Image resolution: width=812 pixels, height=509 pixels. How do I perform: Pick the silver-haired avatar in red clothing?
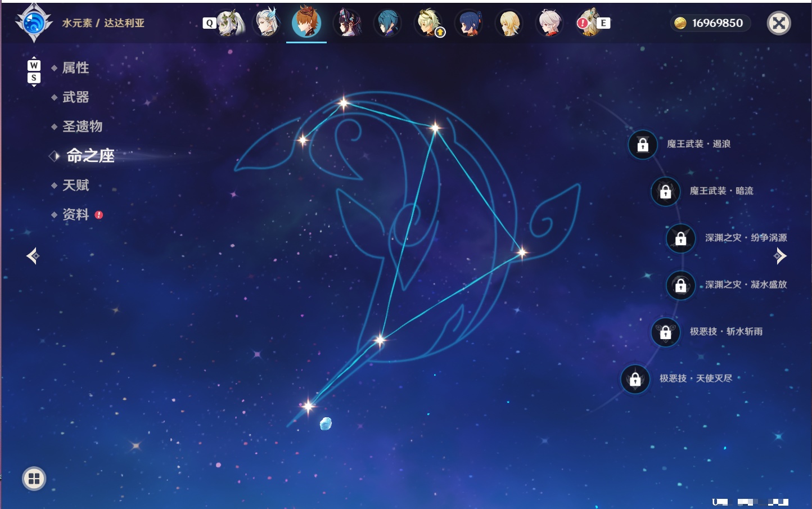pos(549,23)
